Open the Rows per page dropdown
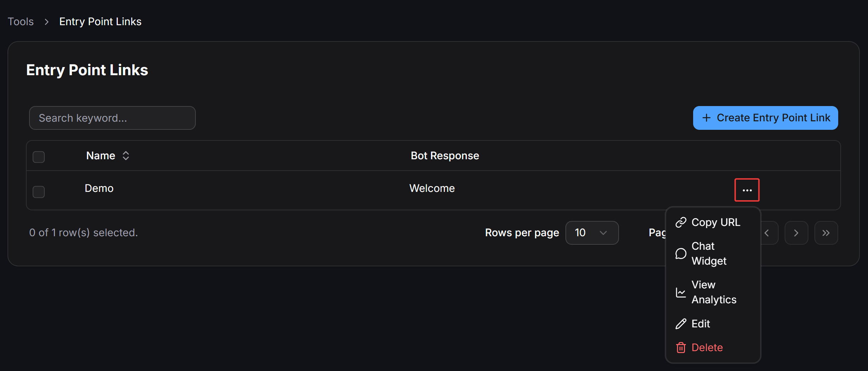 pos(592,233)
